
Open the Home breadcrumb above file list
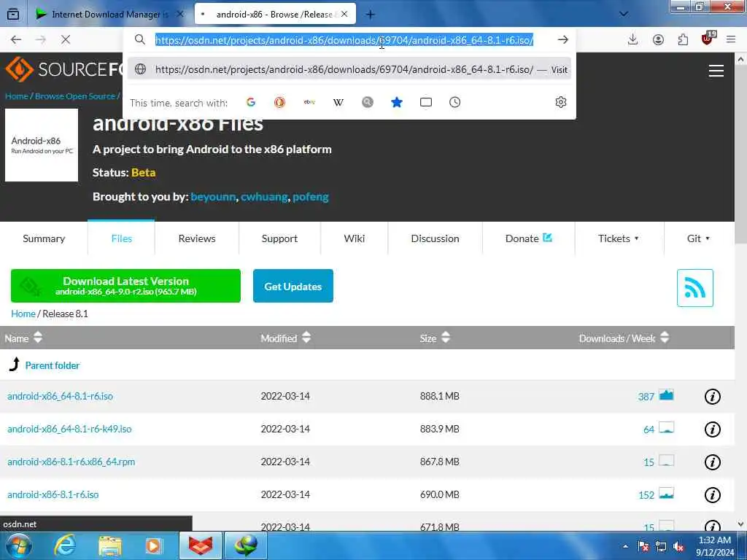click(x=23, y=314)
